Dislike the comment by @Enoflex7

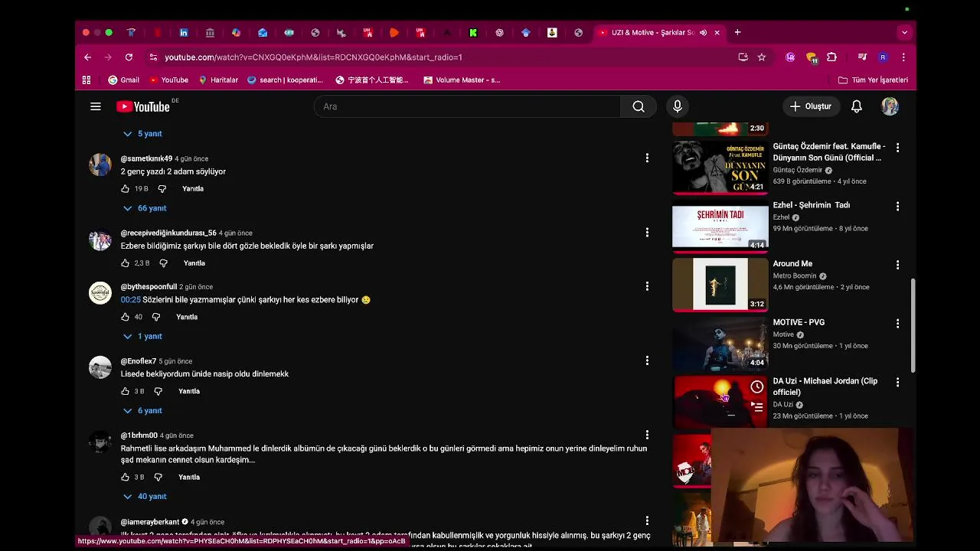158,391
